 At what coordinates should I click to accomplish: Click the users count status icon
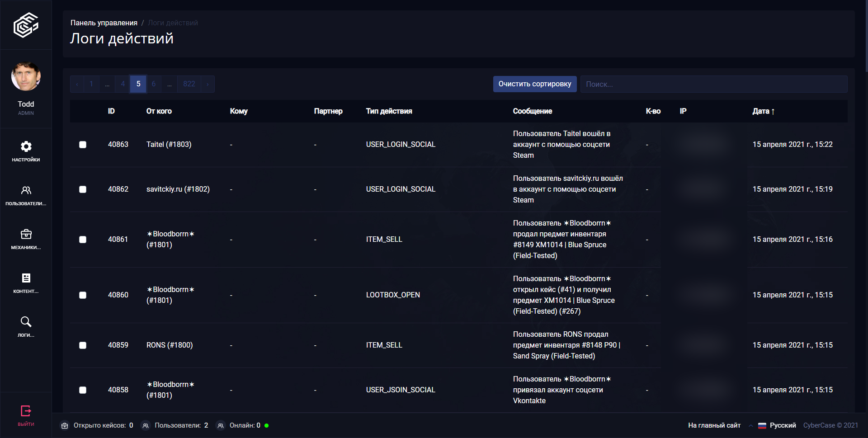(x=146, y=425)
